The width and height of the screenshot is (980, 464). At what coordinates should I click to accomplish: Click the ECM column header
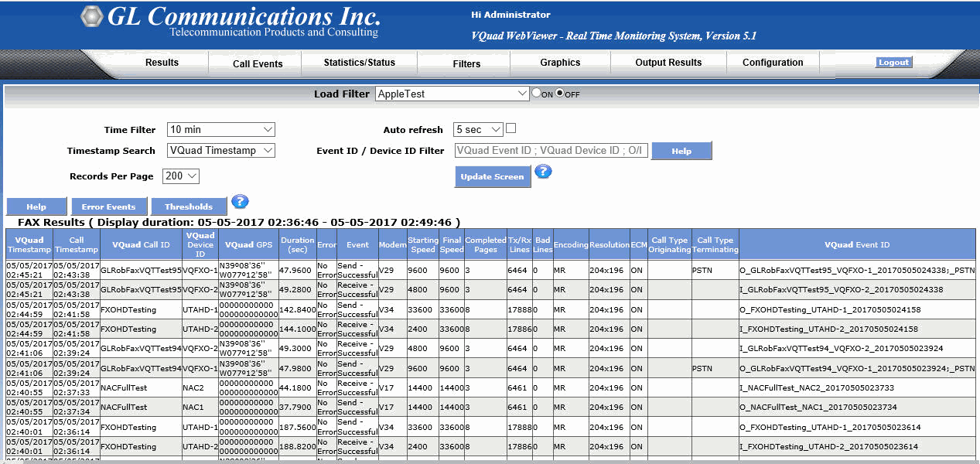point(639,244)
